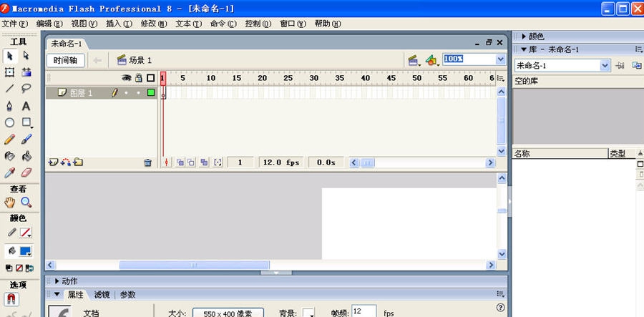Select the black arrow Selection tool
Screen dimensions: 644x317
pos(10,55)
